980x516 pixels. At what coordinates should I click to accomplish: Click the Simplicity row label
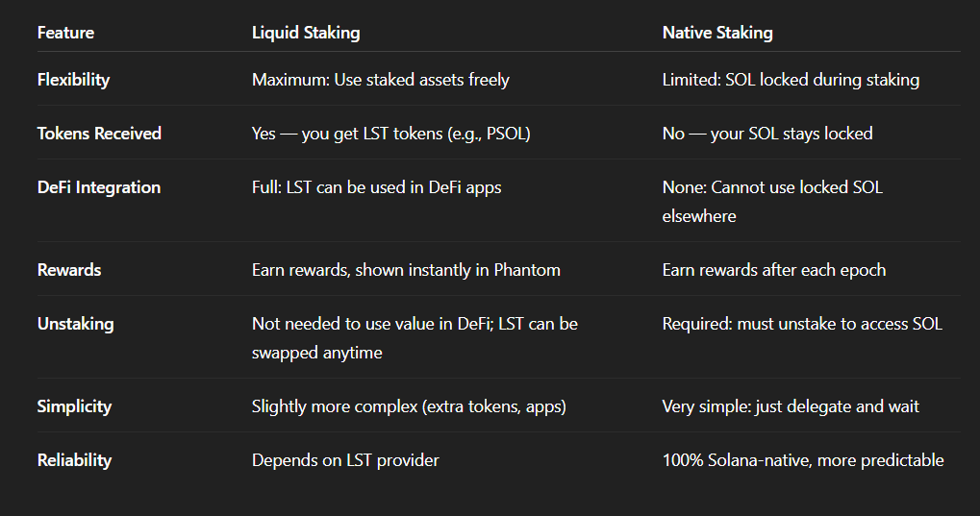click(x=74, y=406)
